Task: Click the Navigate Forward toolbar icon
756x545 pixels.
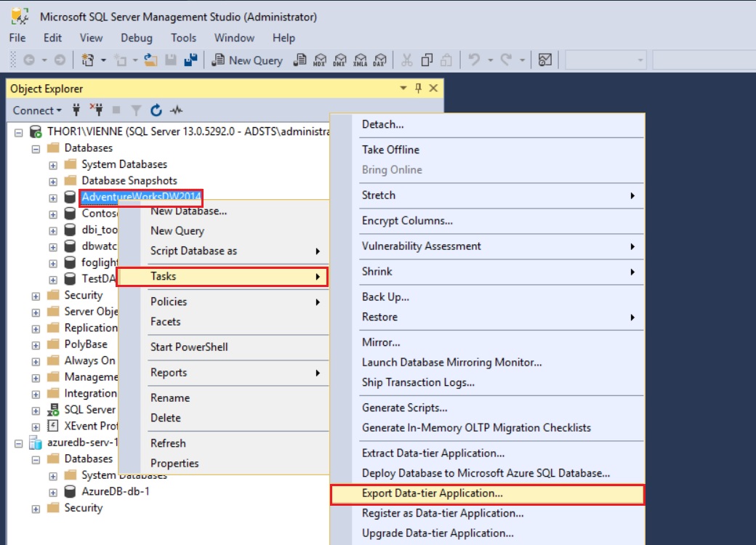Action: click(x=60, y=60)
